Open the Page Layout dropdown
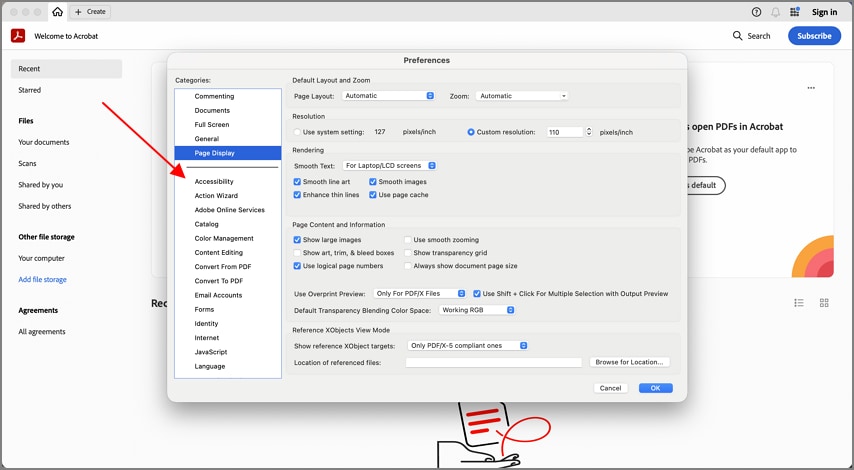854x470 pixels. (x=388, y=95)
